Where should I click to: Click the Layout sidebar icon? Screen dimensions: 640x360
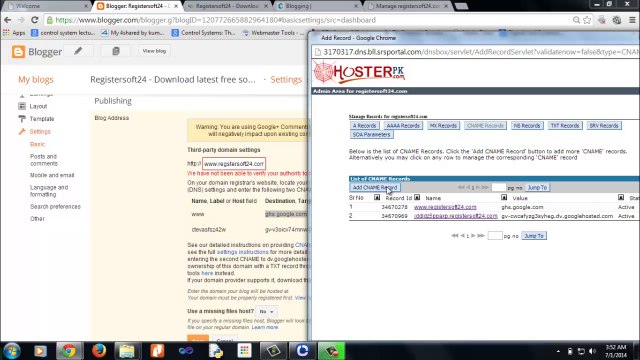22,106
